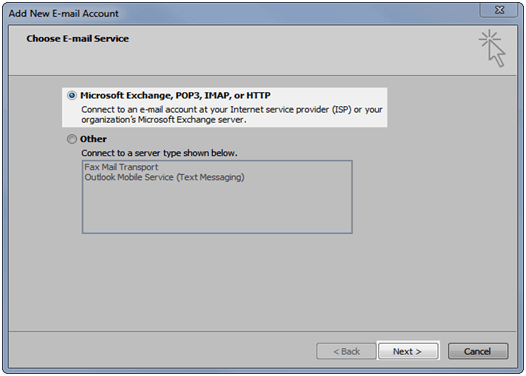Click the 'Connect to an e-mail account' description text
This screenshot has height=376, width=526.
[x=232, y=114]
